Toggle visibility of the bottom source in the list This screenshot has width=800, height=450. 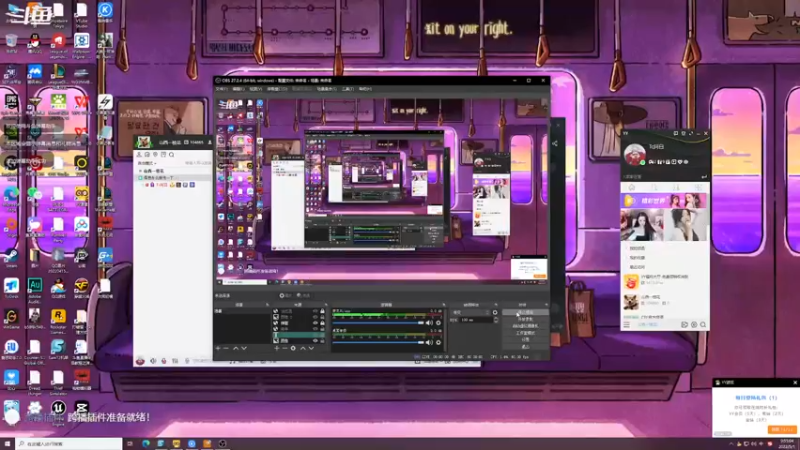pos(315,341)
